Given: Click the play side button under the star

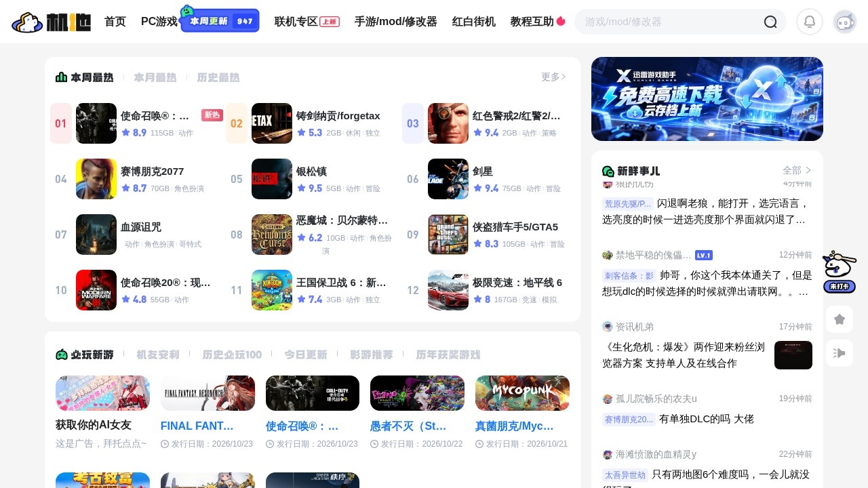Looking at the screenshot, I should 840,353.
